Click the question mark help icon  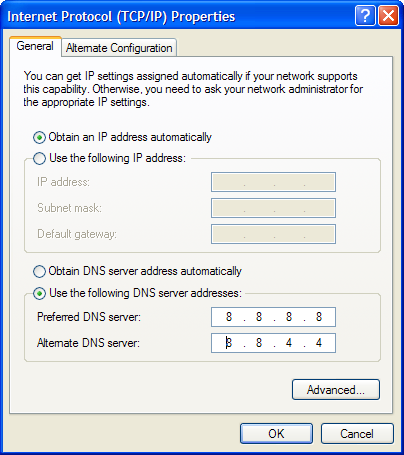tap(365, 16)
